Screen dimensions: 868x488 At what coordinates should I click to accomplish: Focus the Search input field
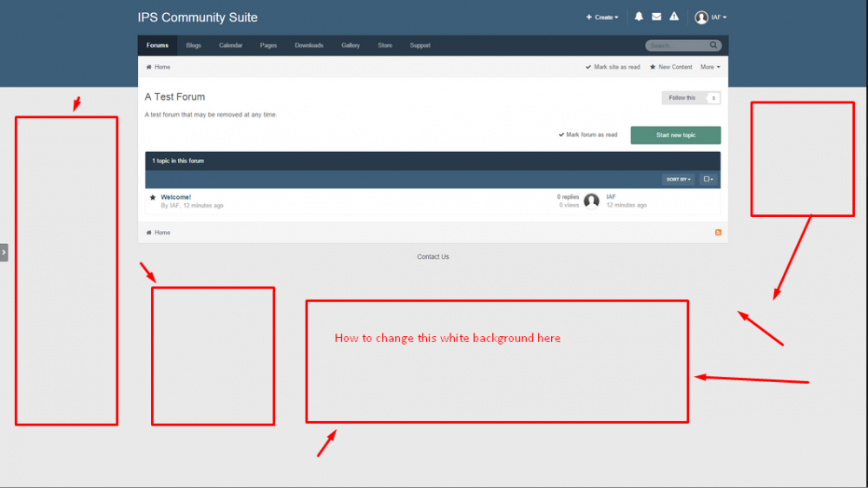pos(675,45)
